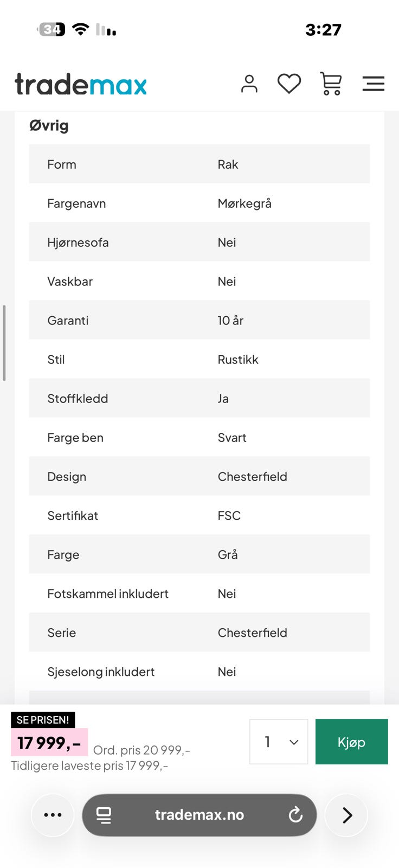The image size is (399, 868).
Task: Open the wishlist heart icon
Action: pyautogui.click(x=289, y=84)
